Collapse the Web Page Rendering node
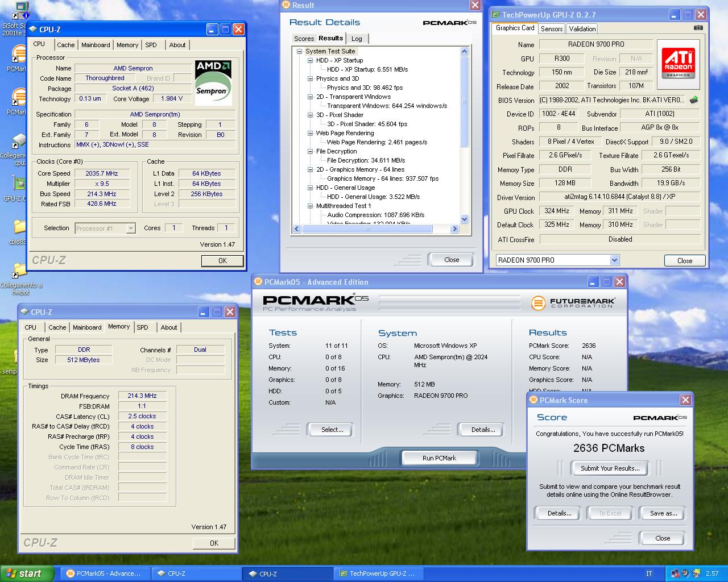 coord(310,133)
